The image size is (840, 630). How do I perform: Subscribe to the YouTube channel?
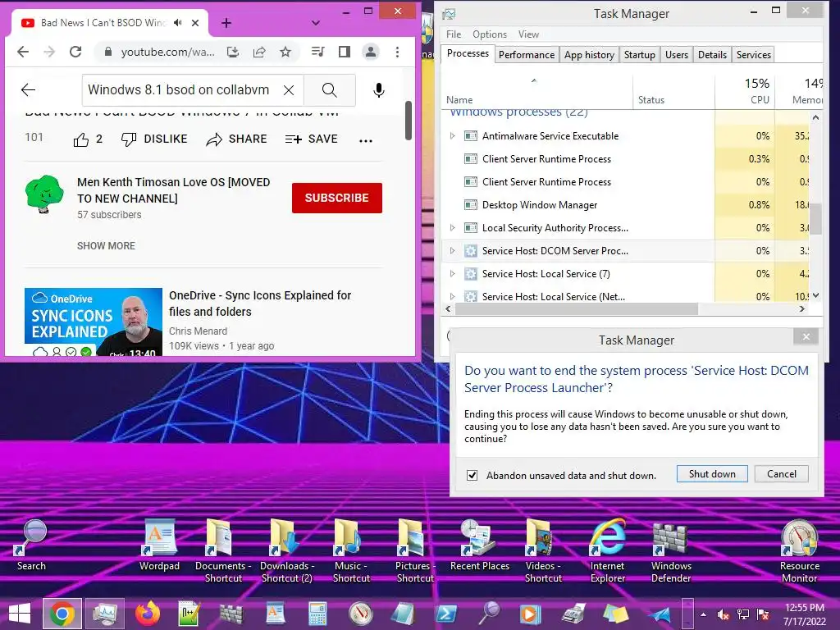tap(337, 198)
